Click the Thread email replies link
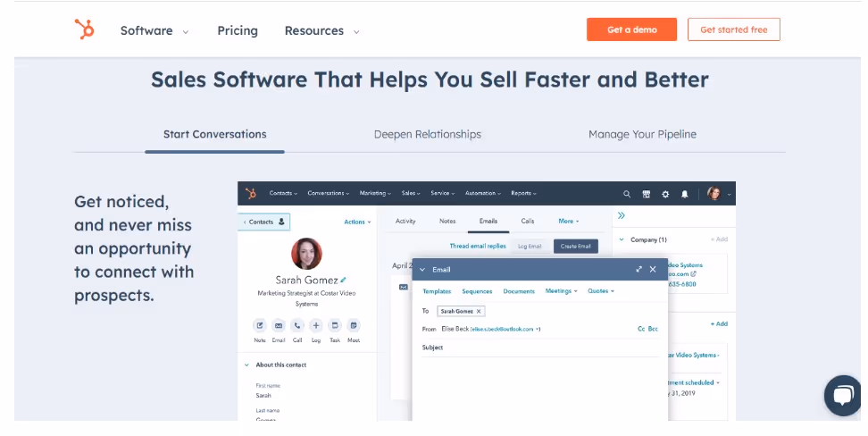This screenshot has width=868, height=436. pos(478,246)
